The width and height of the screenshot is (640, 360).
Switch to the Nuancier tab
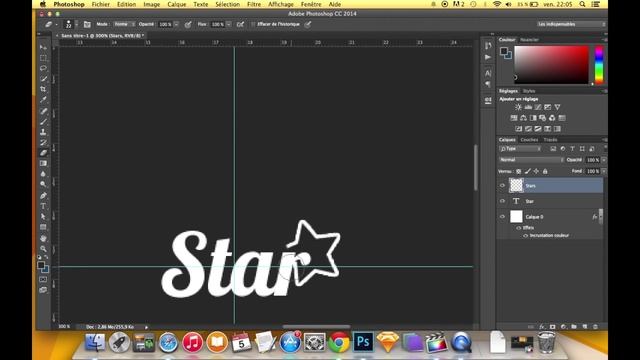[529, 40]
